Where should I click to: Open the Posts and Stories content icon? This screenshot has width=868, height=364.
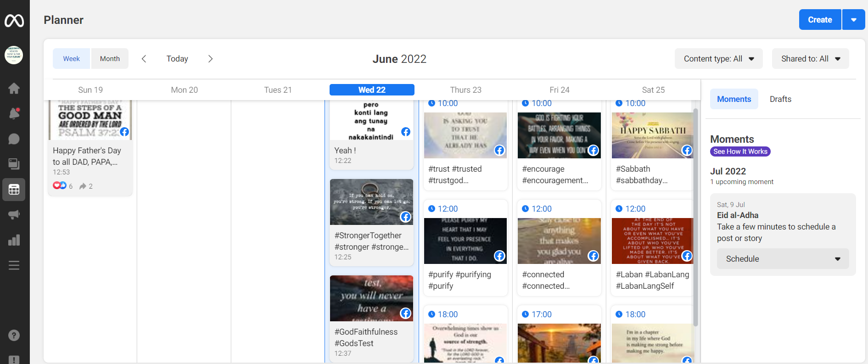coord(14,164)
